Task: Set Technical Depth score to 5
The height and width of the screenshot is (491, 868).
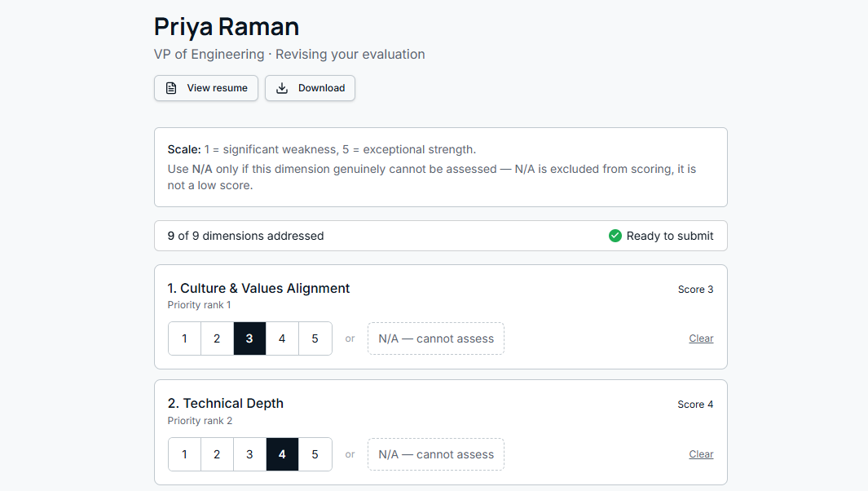Action: [x=315, y=454]
